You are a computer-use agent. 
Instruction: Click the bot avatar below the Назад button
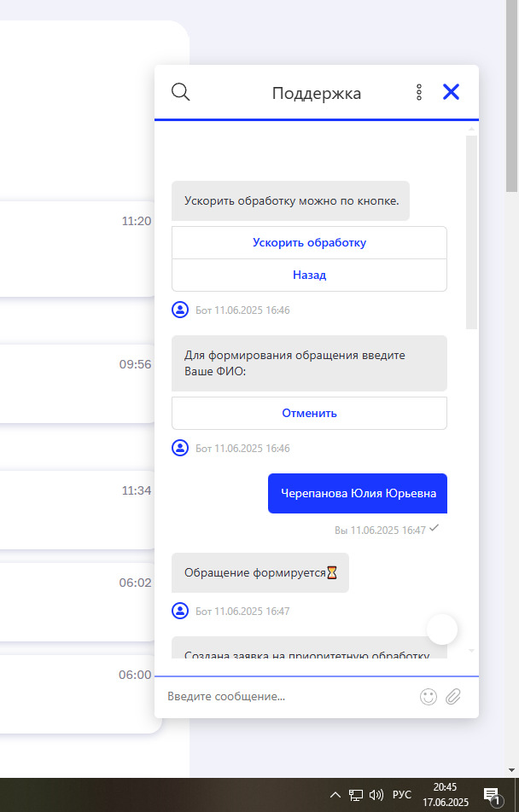(180, 310)
